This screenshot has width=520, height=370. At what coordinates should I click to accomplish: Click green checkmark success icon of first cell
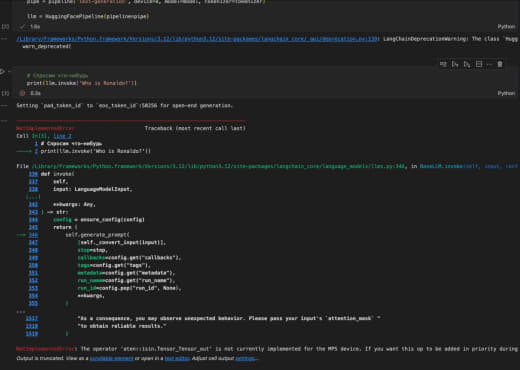(22, 27)
